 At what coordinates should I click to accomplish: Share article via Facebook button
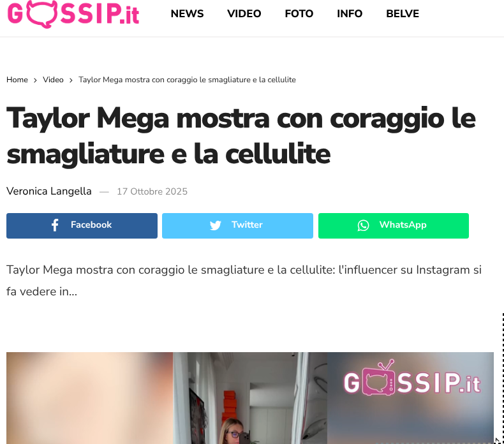82,226
